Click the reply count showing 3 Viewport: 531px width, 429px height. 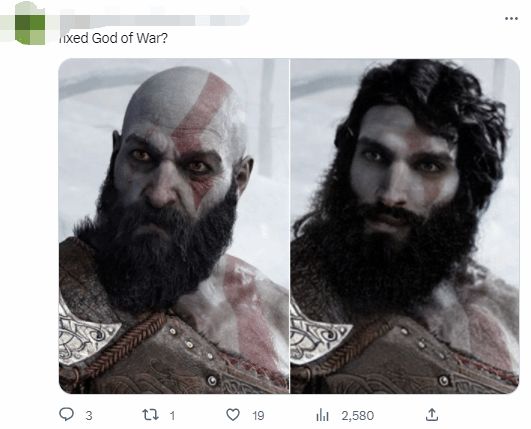point(89,415)
